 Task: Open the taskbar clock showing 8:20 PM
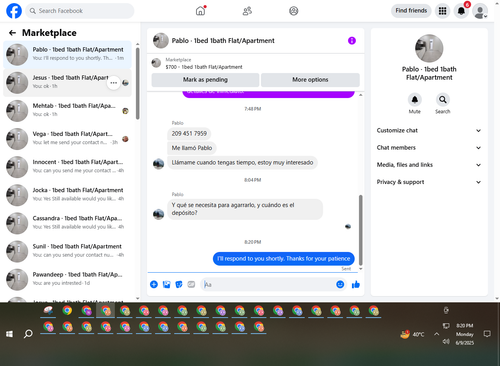point(465,334)
